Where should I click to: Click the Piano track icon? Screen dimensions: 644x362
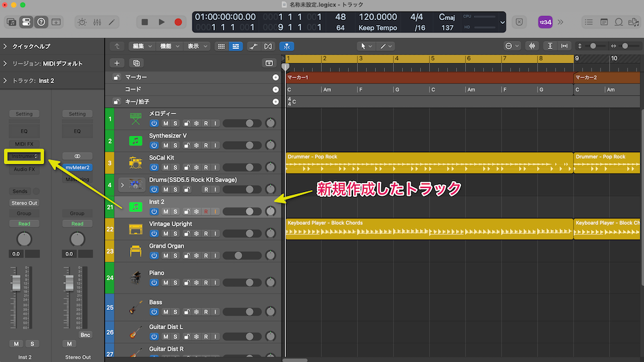(135, 278)
